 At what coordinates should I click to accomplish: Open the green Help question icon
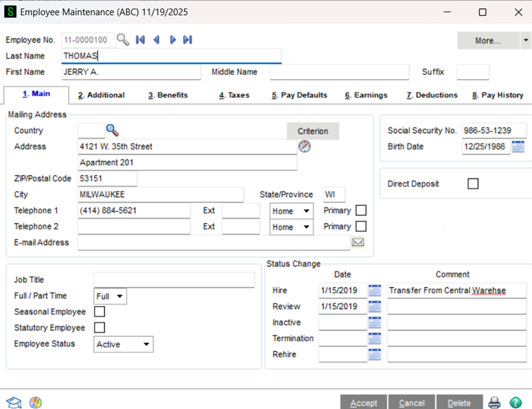click(516, 403)
